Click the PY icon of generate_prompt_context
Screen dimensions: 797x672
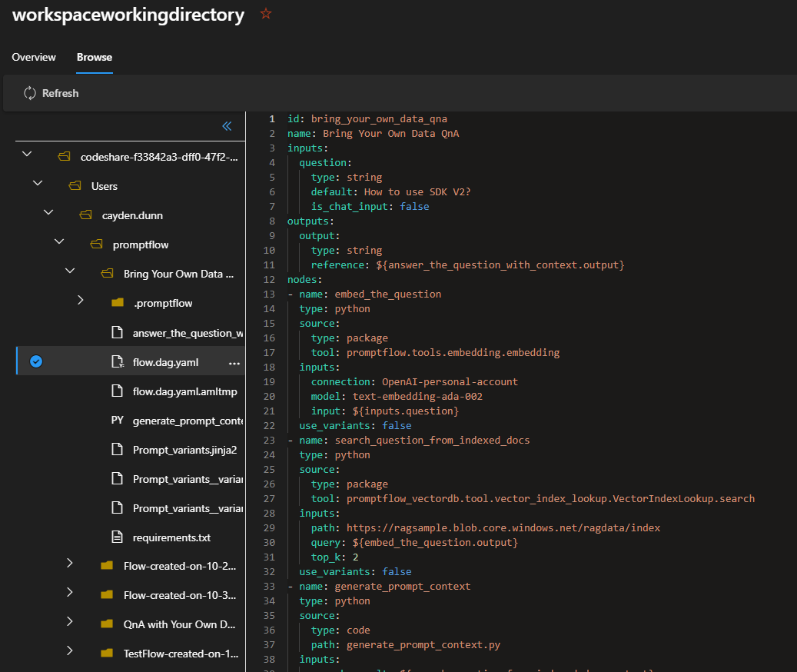pos(117,420)
